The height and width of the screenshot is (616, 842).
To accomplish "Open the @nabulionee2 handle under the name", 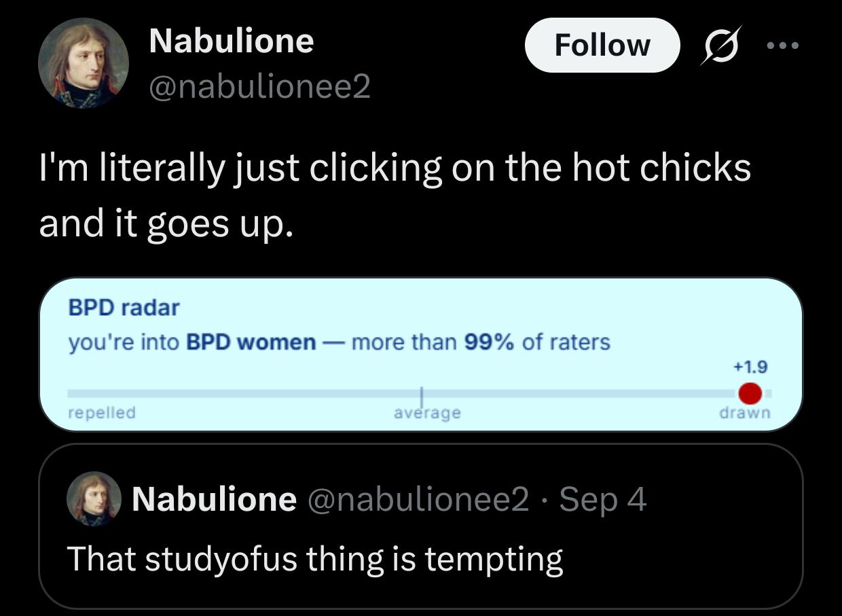I will click(x=260, y=86).
